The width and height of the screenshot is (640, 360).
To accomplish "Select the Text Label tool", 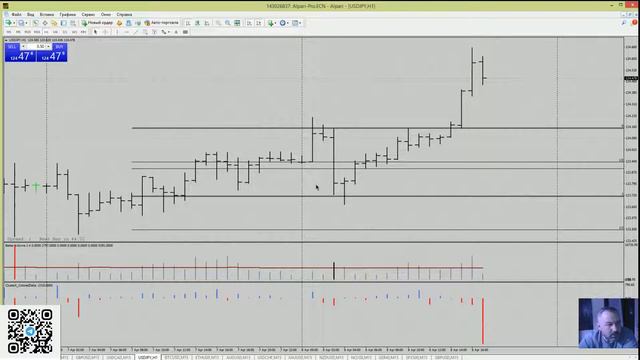I will tap(185, 32).
